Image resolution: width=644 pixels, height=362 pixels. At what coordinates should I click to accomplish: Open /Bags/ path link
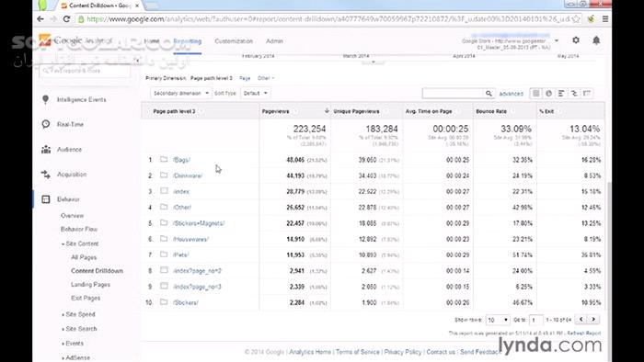(x=181, y=160)
